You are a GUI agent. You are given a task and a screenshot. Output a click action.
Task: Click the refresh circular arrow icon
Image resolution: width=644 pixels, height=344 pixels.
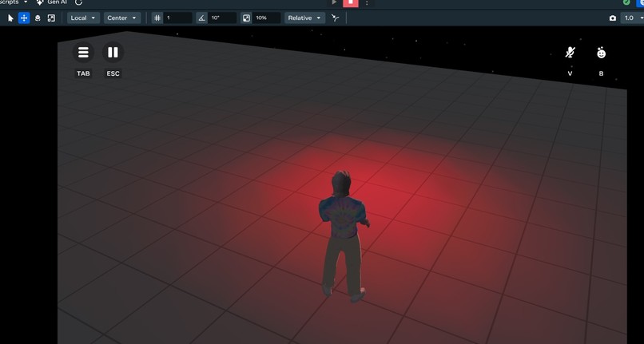click(79, 2)
